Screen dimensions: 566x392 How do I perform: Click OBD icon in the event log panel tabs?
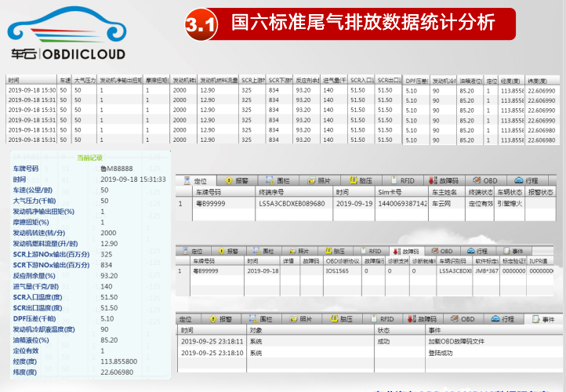click(455, 318)
